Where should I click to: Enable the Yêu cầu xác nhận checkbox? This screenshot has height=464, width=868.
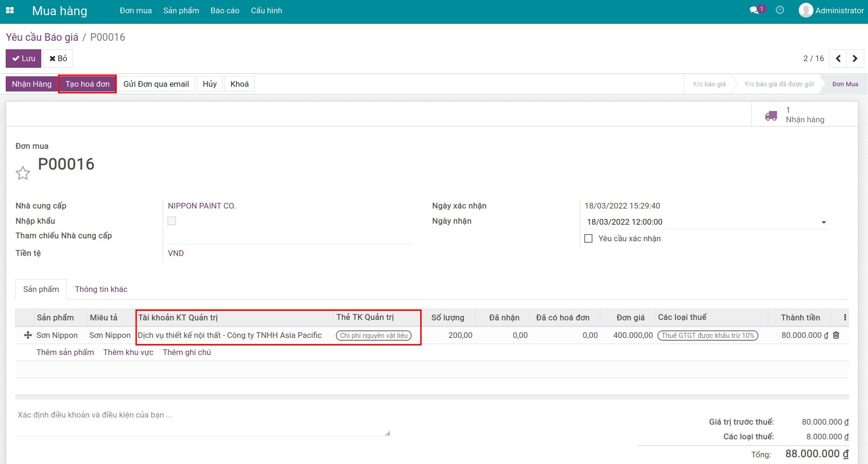589,238
